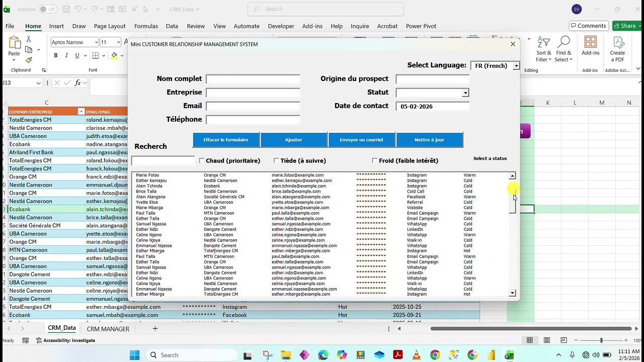644x362 pixels.
Task: Open the Power Pivot ribbon tab
Action: coord(421,26)
